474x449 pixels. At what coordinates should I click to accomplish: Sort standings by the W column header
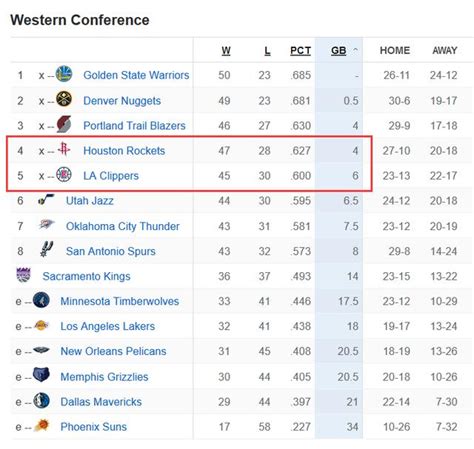pos(226,51)
